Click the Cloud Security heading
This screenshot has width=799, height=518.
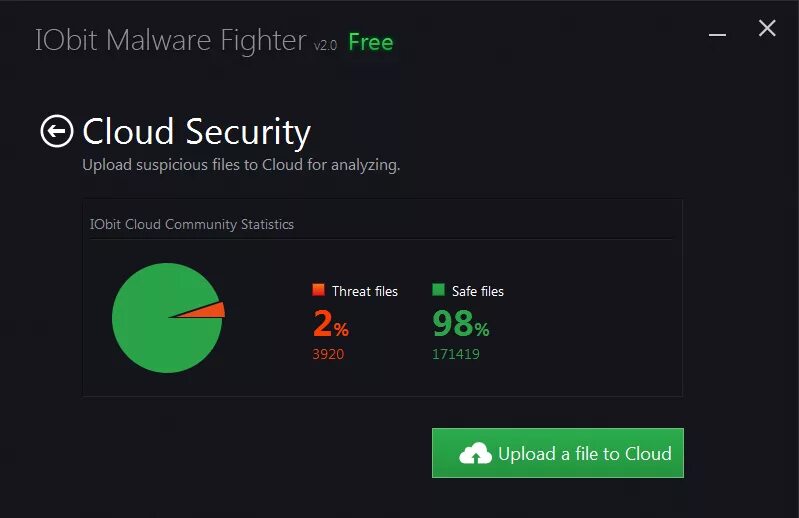tap(196, 132)
